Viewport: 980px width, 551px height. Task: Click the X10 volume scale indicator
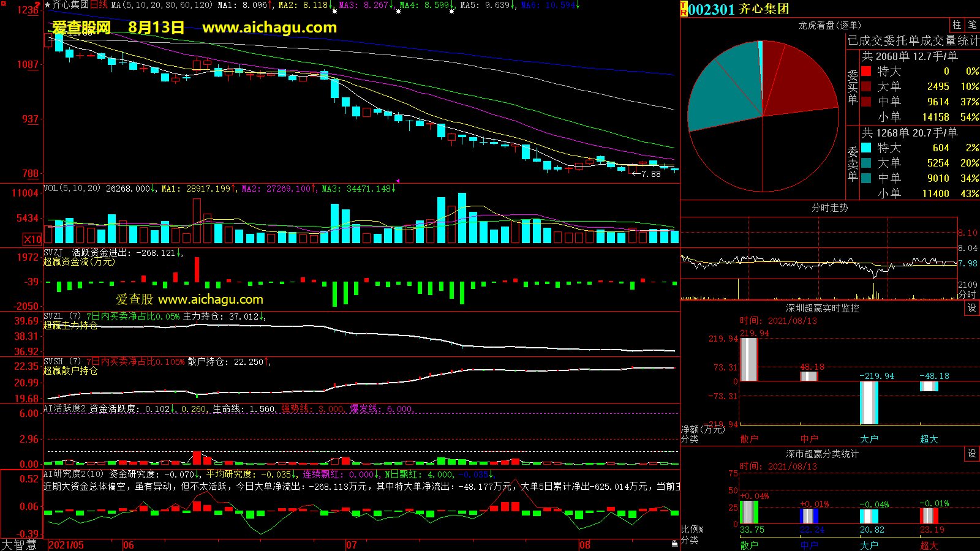(32, 239)
